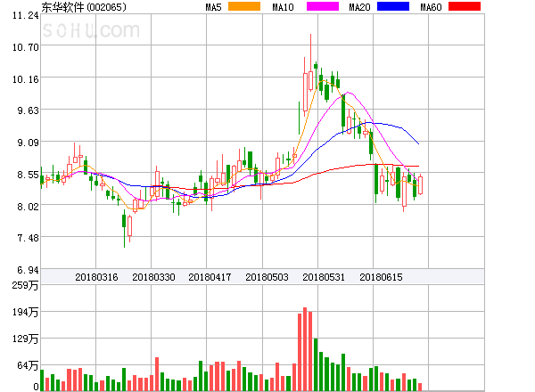Click the 194万 volume axis label
Viewport: 535px width, 392px height.
pos(25,312)
